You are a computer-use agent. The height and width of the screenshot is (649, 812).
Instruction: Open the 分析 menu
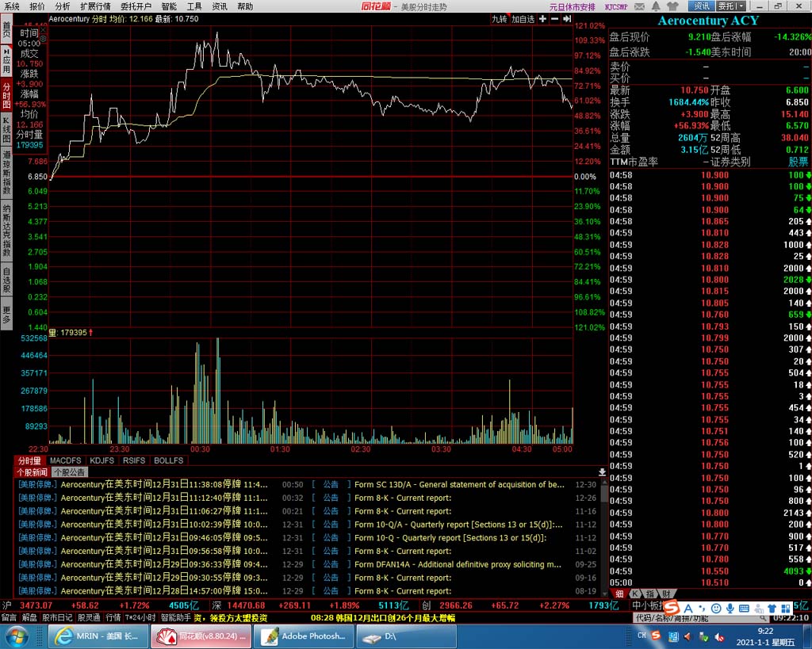tap(62, 6)
